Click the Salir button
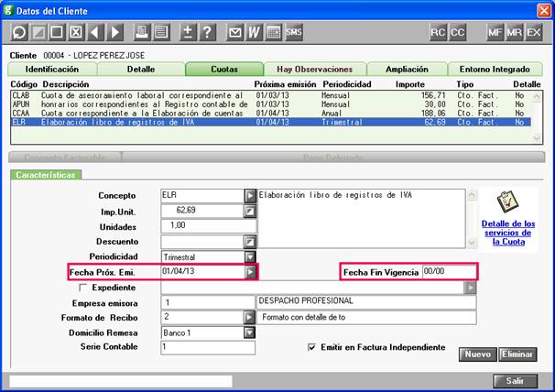This screenshot has width=555, height=392. coord(515,381)
